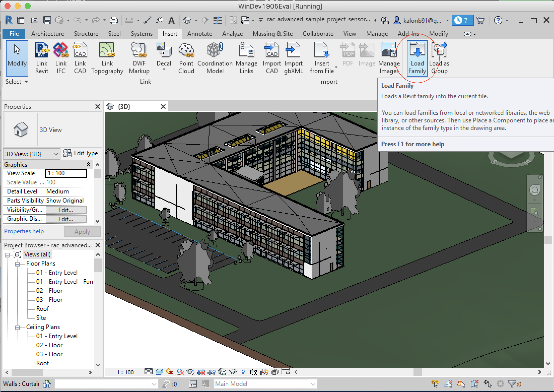Toggle Select Links in status bar
This screenshot has height=392, width=554.
(x=435, y=384)
